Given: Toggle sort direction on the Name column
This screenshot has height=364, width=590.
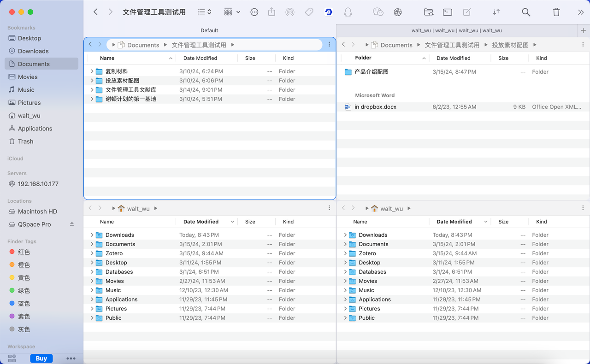Looking at the screenshot, I should pos(171,58).
